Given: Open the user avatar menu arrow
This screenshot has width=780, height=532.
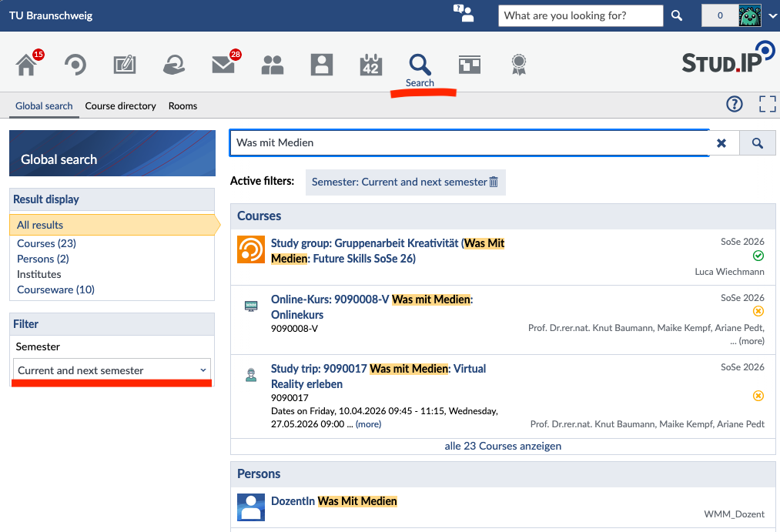Looking at the screenshot, I should tap(773, 16).
